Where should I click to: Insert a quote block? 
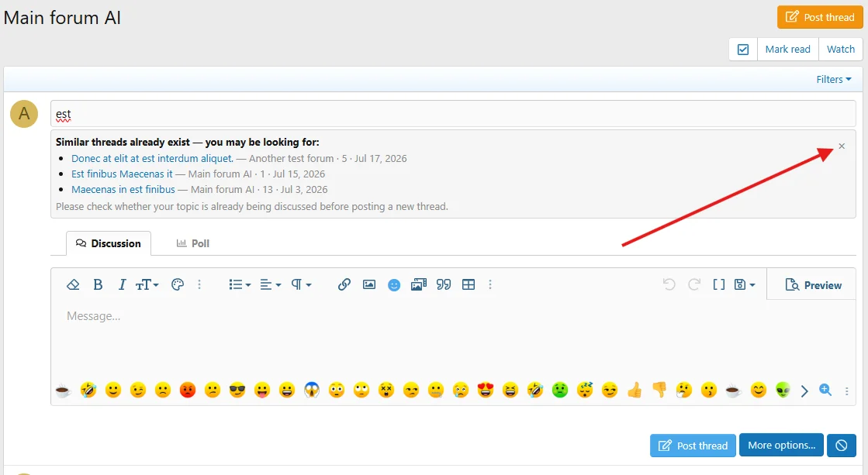coord(444,285)
